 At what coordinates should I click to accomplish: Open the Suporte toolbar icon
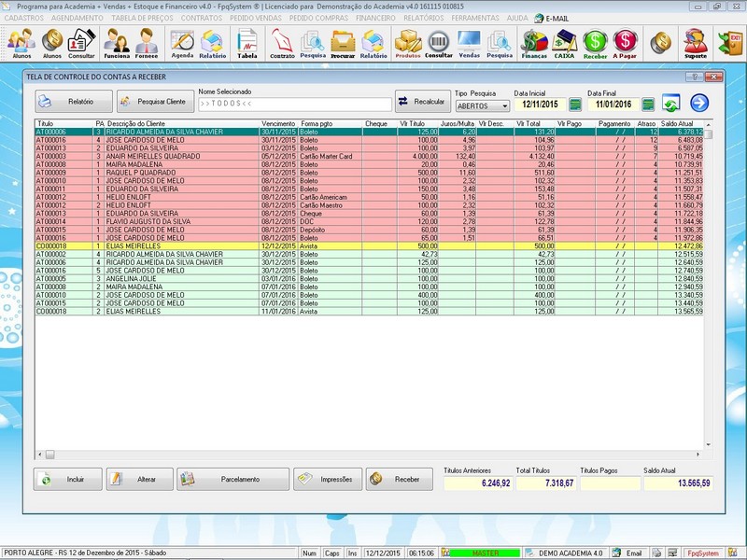pyautogui.click(x=695, y=43)
